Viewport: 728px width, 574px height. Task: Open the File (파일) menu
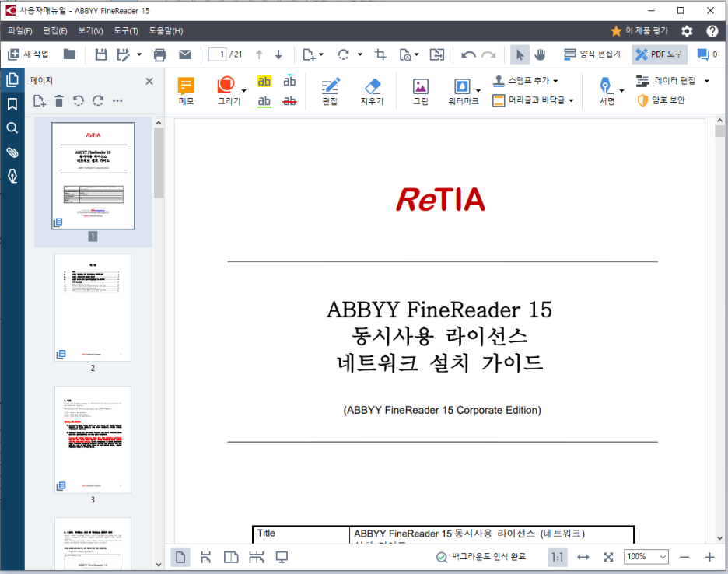pos(20,30)
